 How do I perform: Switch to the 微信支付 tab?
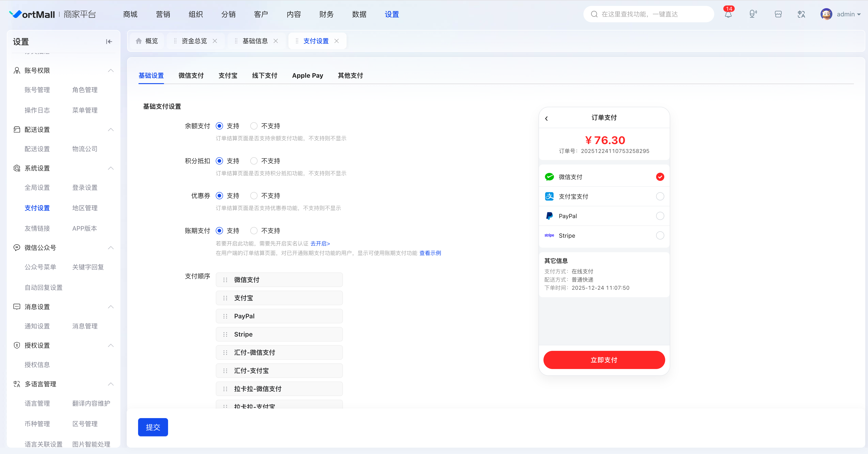pyautogui.click(x=191, y=75)
